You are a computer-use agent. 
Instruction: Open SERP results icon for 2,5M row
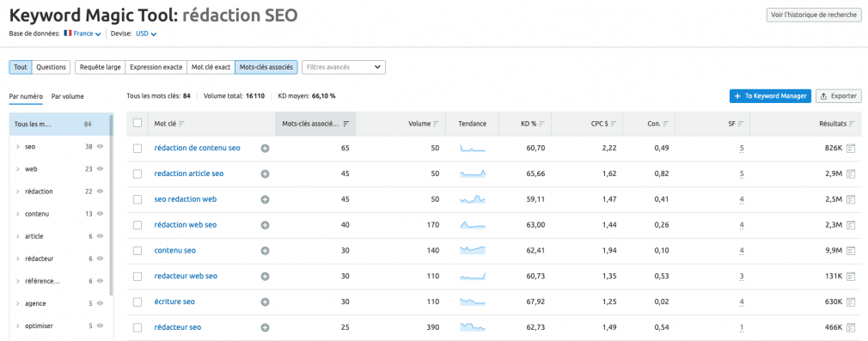coord(852,199)
